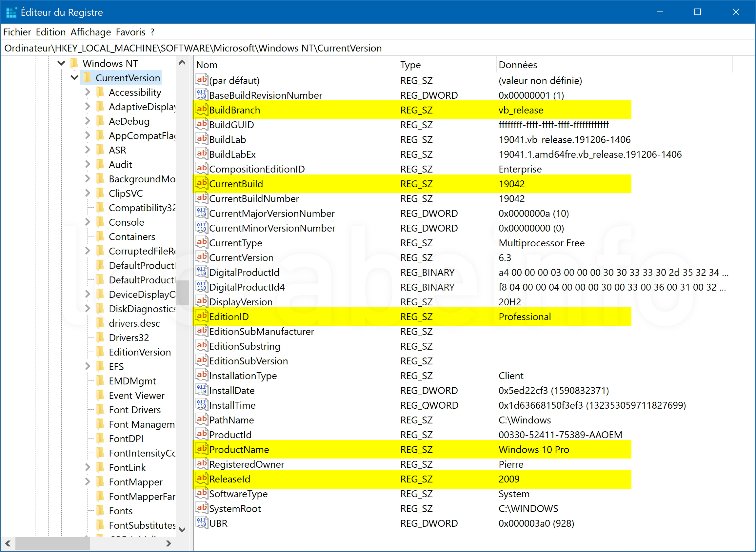Click the BuildGUID string icon
The width and height of the screenshot is (756, 552).
(x=202, y=124)
